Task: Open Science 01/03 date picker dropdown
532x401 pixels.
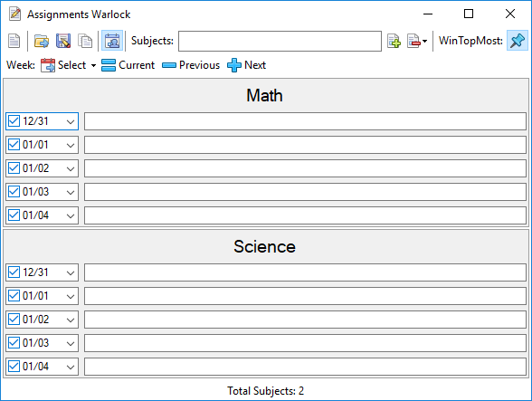Action: click(71, 343)
